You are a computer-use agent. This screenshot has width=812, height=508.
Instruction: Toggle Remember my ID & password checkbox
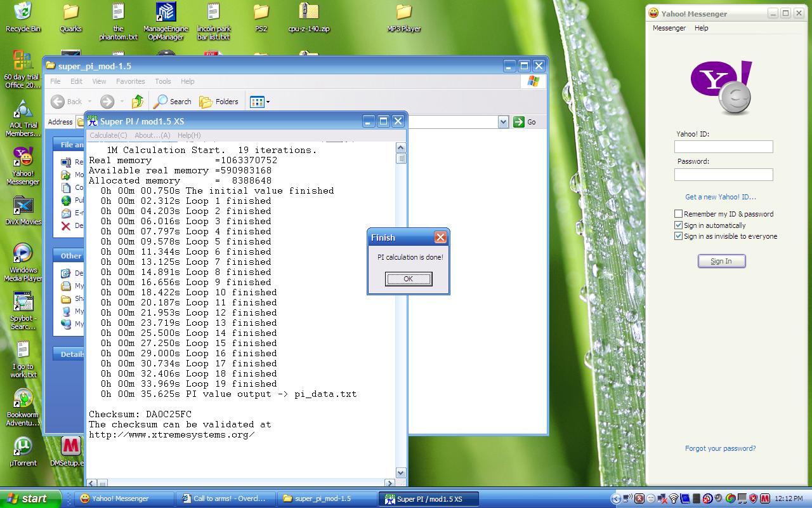(x=678, y=214)
